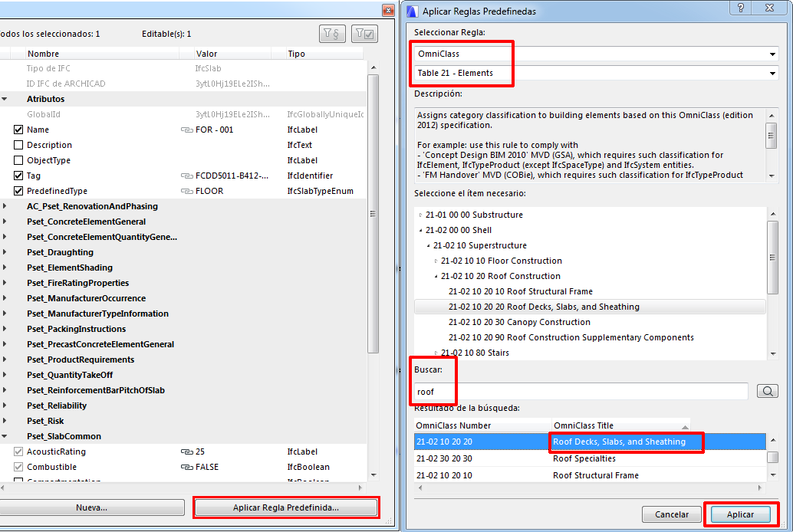Select 21-02 10 20 10 Roof Structural Frame in tree
This screenshot has width=793, height=532.
point(521,292)
